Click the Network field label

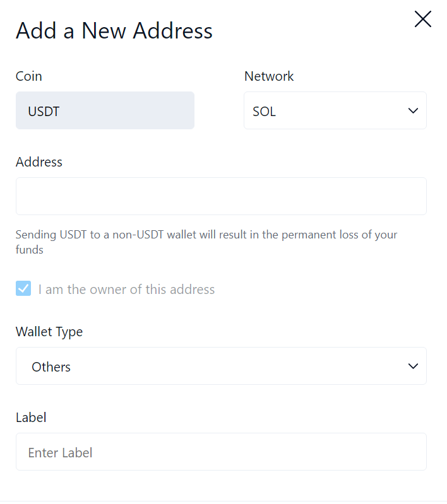coord(269,76)
